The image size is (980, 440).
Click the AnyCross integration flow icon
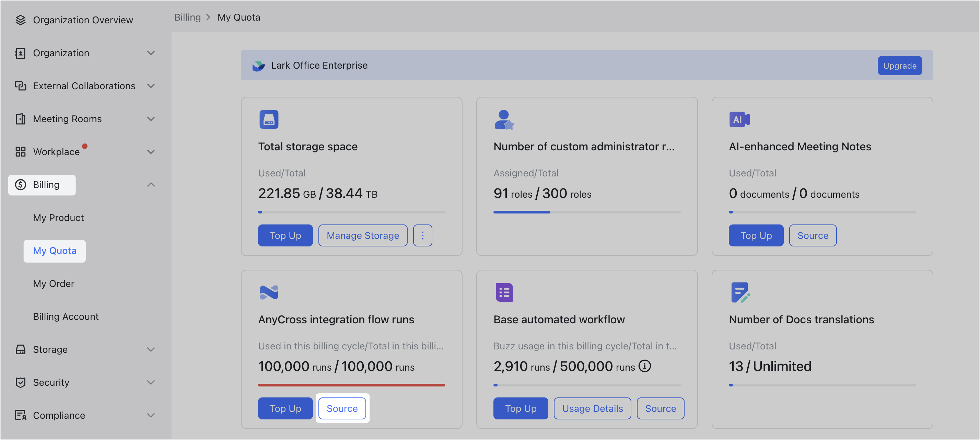(269, 292)
